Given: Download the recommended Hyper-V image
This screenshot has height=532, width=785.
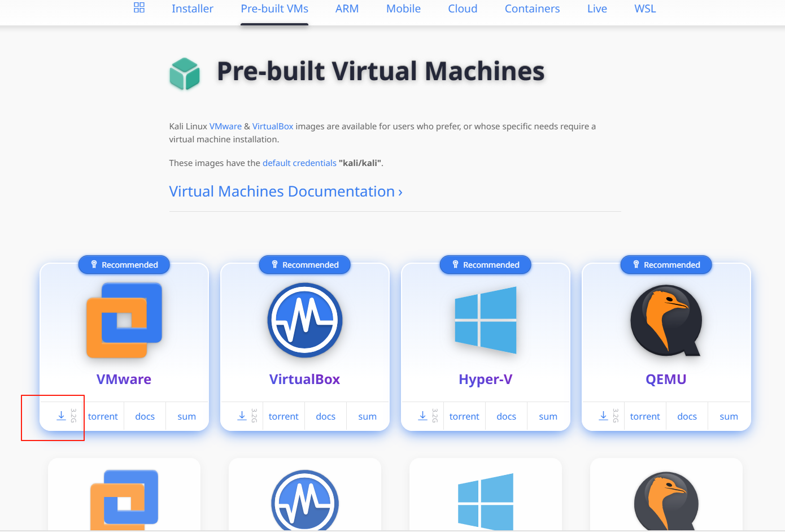Looking at the screenshot, I should [x=422, y=416].
